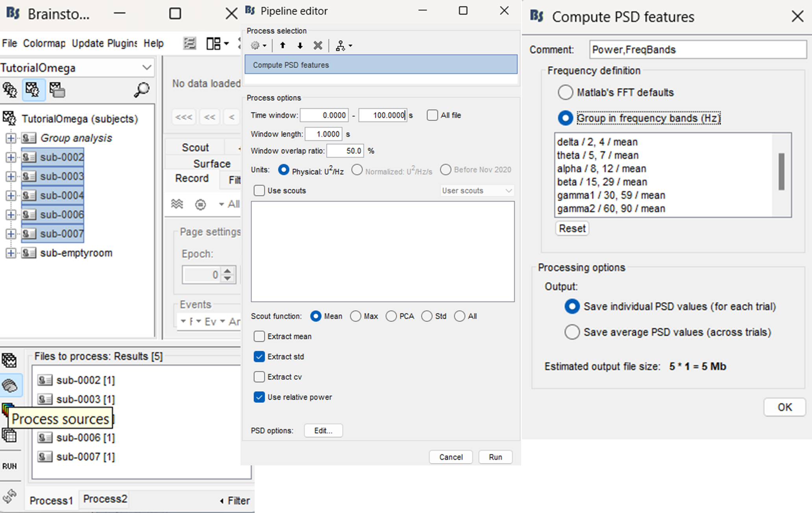
Task: Click the PSD options Edit button
Action: [323, 430]
